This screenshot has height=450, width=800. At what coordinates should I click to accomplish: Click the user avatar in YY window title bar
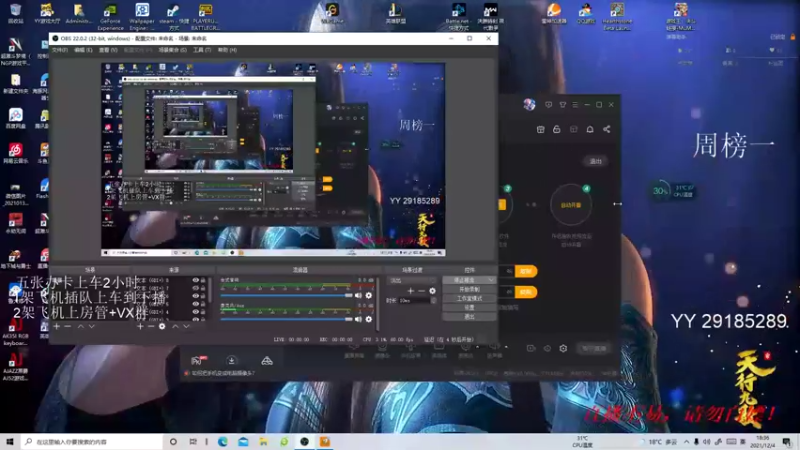[529, 105]
